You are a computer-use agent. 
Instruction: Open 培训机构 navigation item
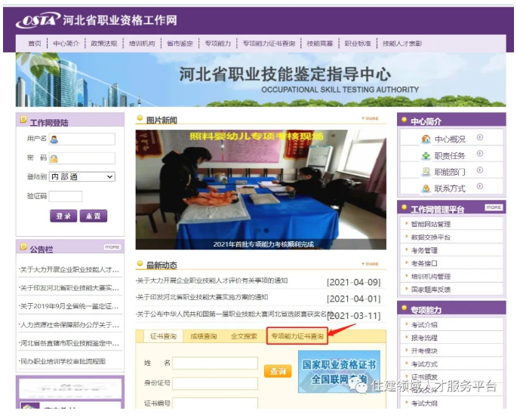coord(142,44)
